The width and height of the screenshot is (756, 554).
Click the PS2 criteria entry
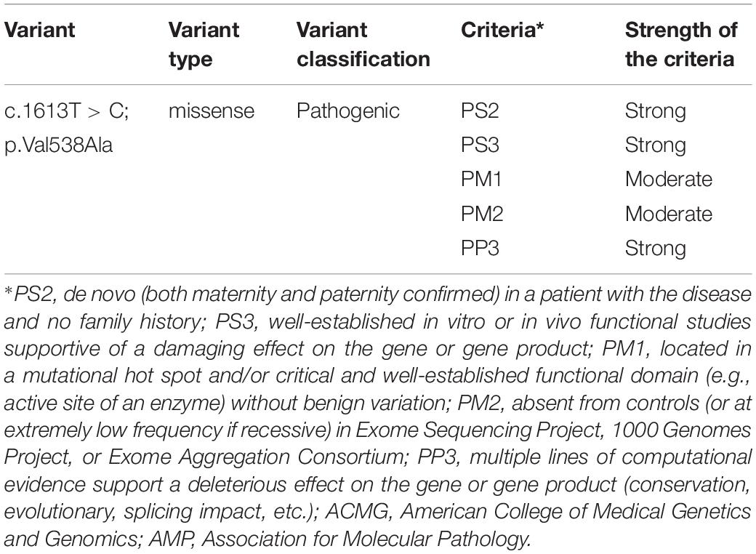[480, 111]
